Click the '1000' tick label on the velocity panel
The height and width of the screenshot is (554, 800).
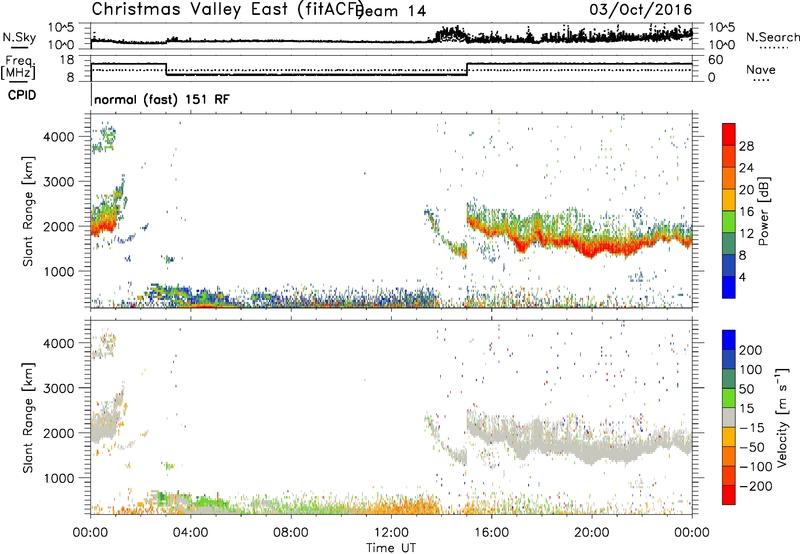(59, 479)
